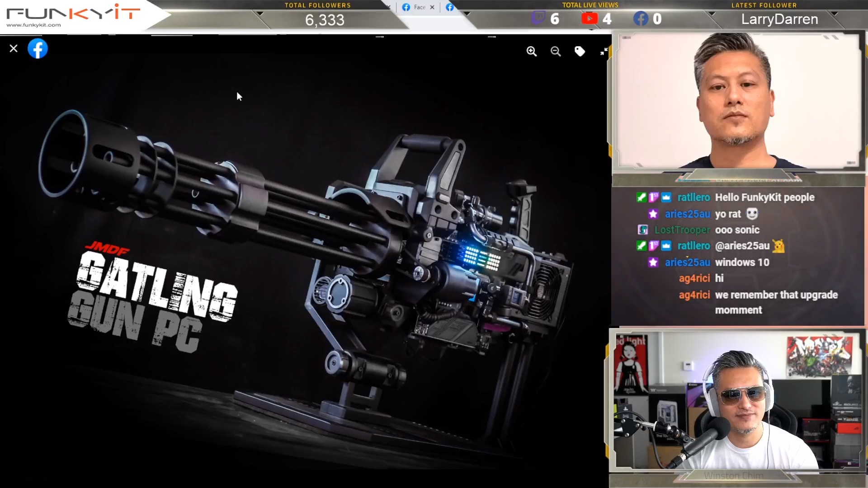The image size is (868, 488).
Task: Click ag4rici next to 'hi'
Action: pos(694,278)
